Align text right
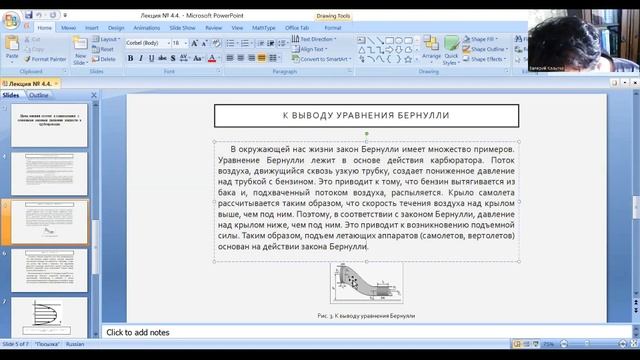This screenshot has width=640, height=360. click(251, 58)
